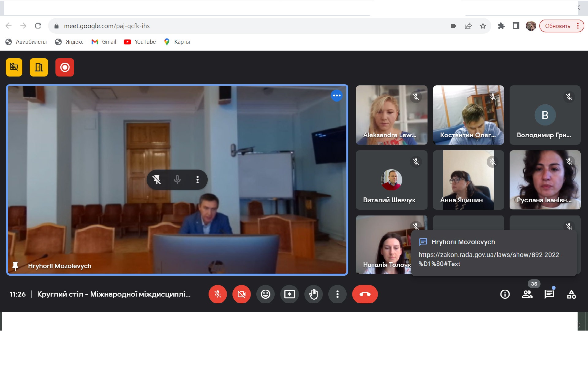Raise hand in the meeting
588x378 pixels.
(313, 294)
